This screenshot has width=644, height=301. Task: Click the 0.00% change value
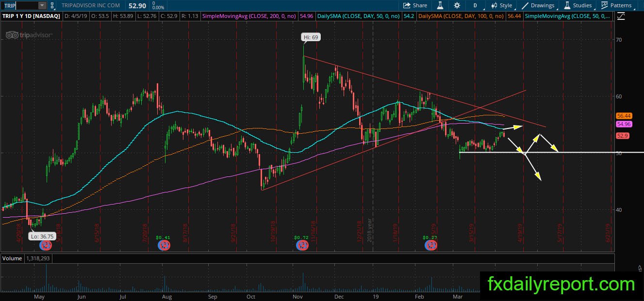coord(158,8)
